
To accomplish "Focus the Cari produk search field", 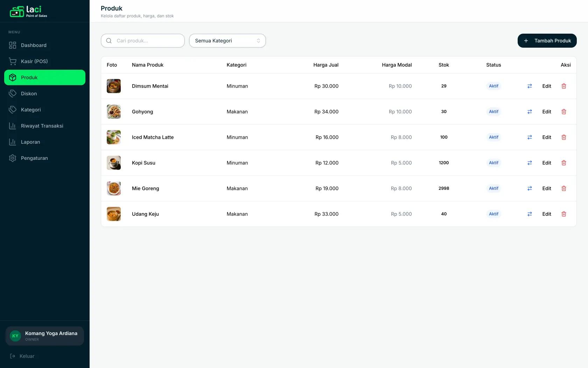I will (x=143, y=41).
